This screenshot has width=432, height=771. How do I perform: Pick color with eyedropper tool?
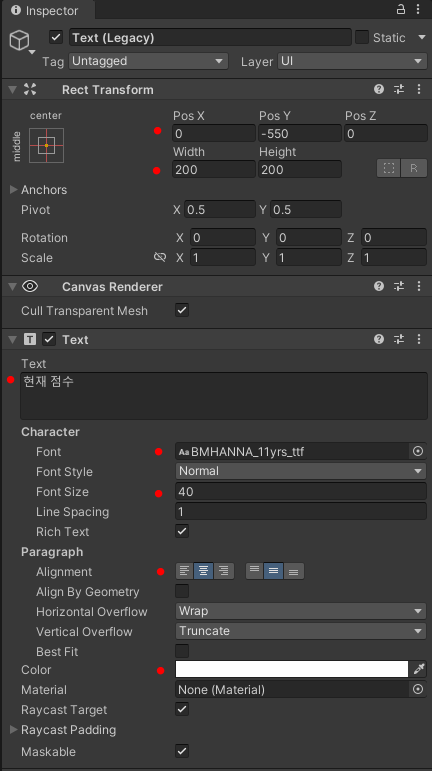coord(419,669)
